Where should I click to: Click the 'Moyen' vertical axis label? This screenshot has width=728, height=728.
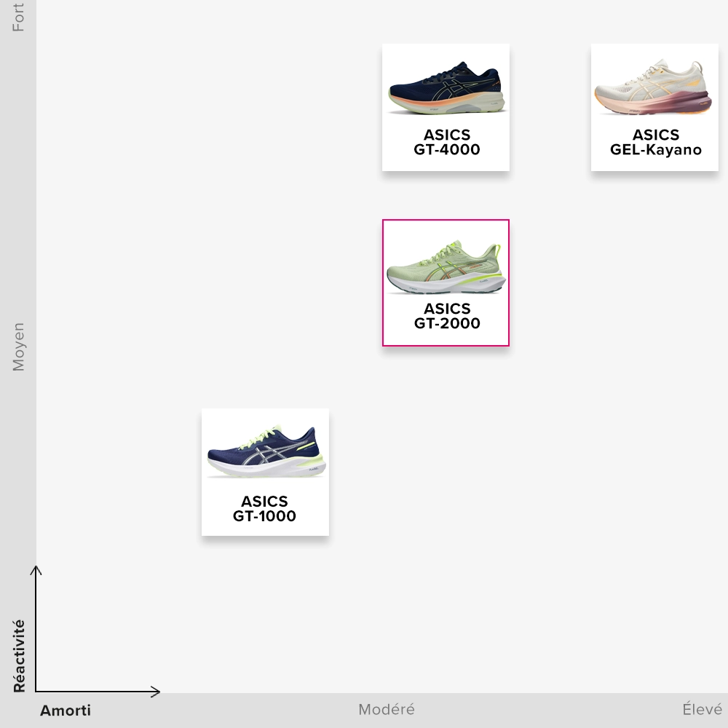coord(18,347)
